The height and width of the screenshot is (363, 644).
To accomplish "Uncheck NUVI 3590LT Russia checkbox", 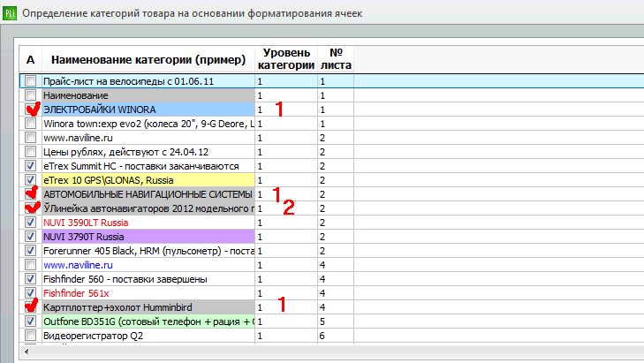I will [x=30, y=223].
